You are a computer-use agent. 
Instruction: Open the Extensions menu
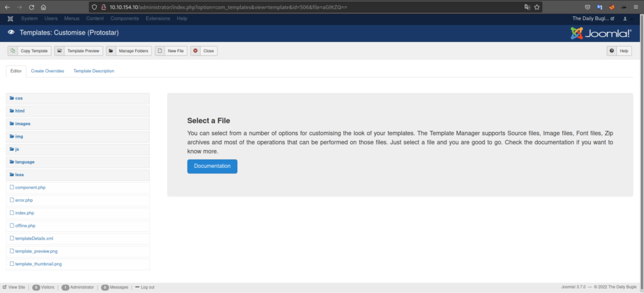click(x=158, y=19)
